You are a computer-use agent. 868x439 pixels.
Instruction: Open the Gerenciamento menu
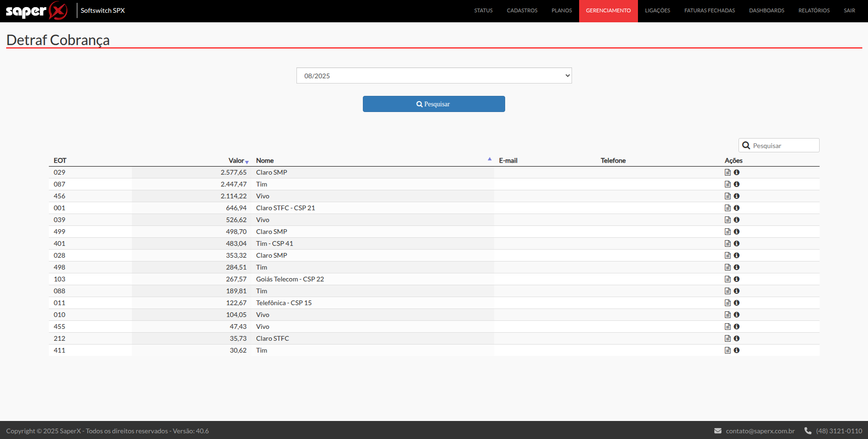(x=608, y=10)
